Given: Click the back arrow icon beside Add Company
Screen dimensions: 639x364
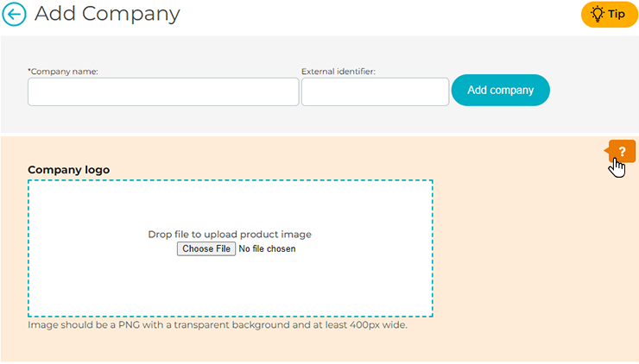Looking at the screenshot, I should pos(15,15).
